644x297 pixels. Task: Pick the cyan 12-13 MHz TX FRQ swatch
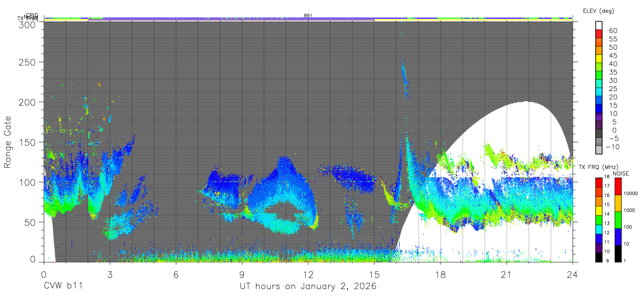599,229
